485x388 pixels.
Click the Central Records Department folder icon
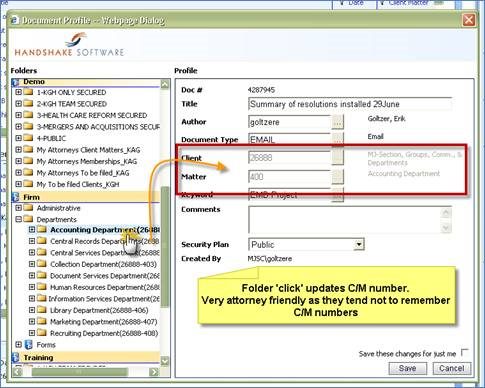[42, 241]
